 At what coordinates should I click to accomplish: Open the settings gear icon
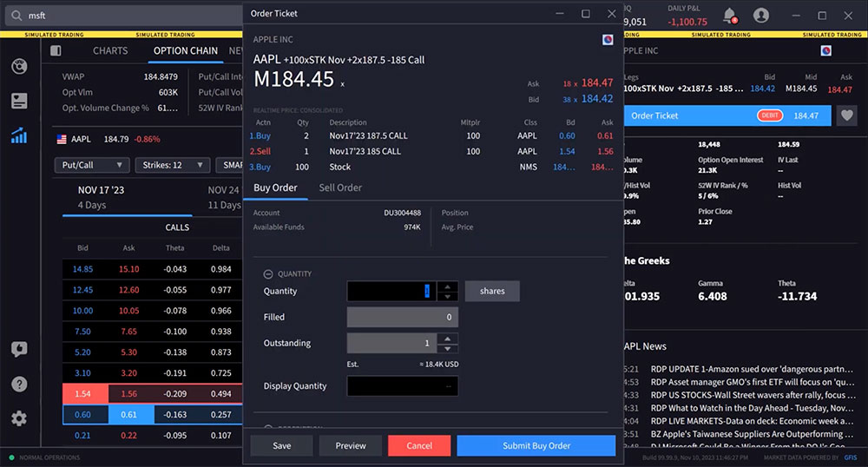click(x=19, y=418)
